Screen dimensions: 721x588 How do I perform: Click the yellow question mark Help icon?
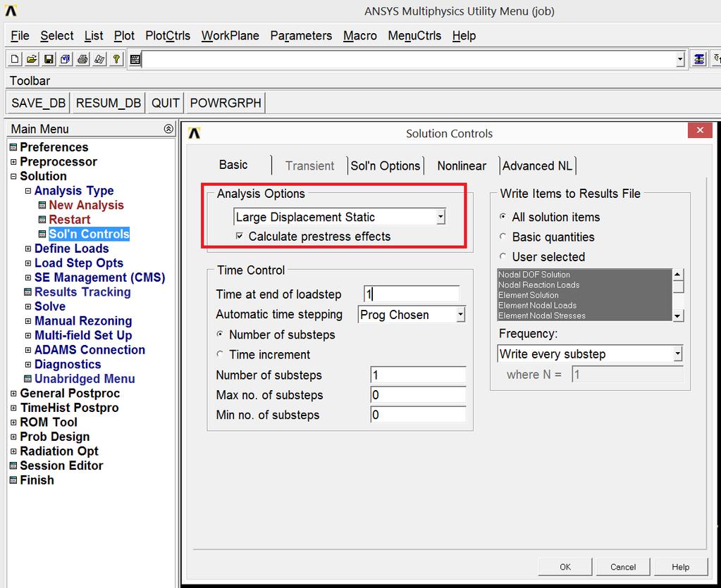coord(117,59)
